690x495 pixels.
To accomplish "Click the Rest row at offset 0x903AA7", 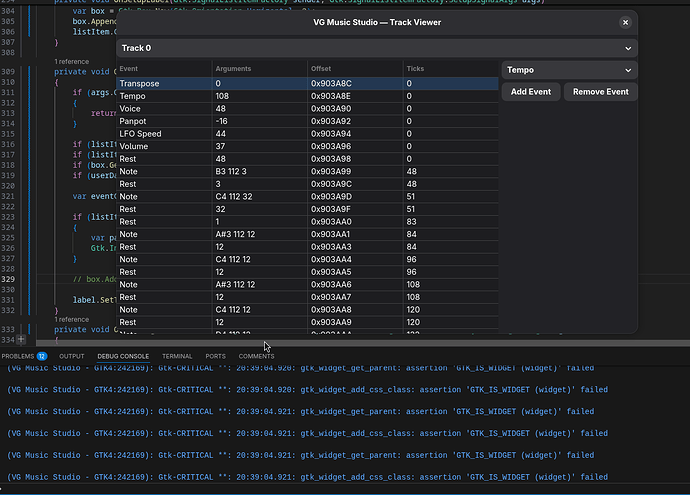I will coord(307,297).
